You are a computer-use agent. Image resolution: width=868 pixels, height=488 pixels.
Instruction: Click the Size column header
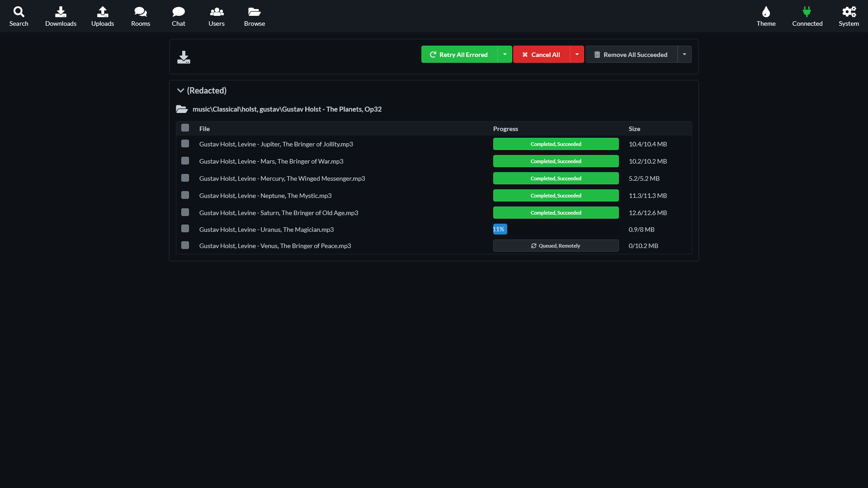[x=634, y=129]
